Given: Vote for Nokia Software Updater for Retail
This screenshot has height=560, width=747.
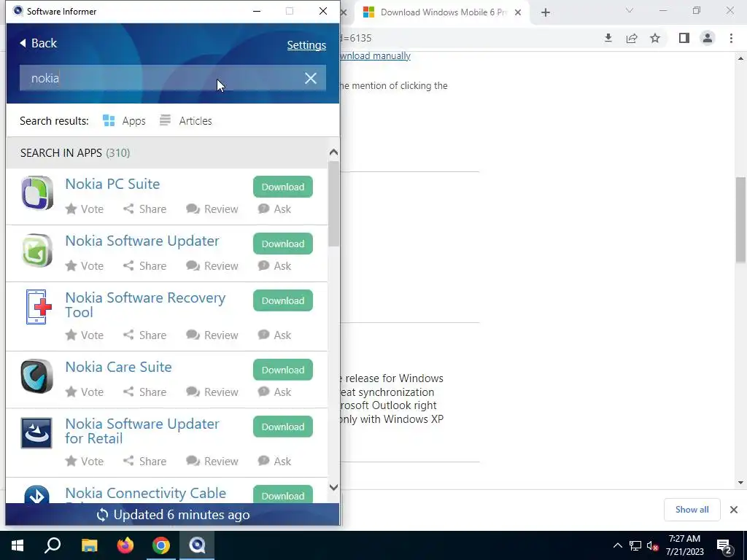Looking at the screenshot, I should [85, 462].
